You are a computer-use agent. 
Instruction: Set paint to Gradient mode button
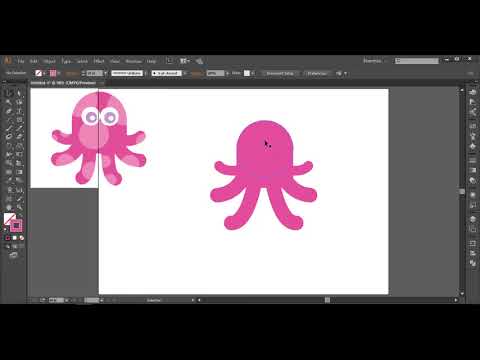(x=14, y=238)
